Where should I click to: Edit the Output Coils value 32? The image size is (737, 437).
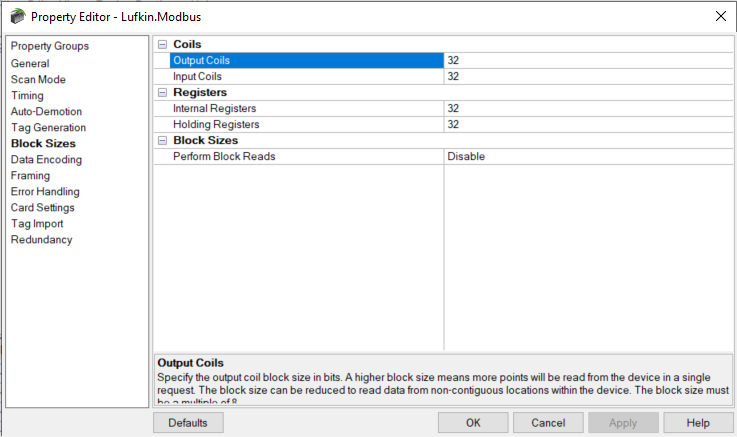tap(588, 61)
